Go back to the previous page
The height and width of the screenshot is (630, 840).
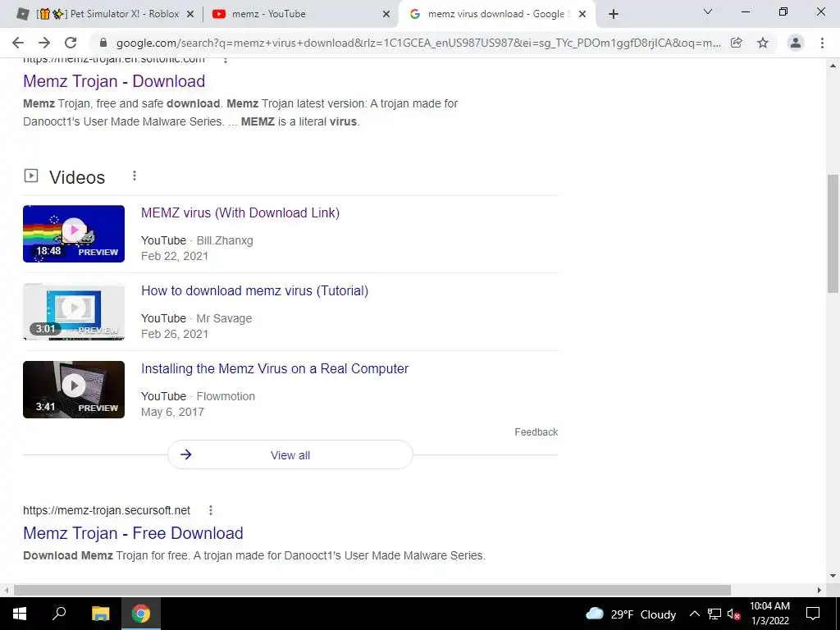coord(18,43)
